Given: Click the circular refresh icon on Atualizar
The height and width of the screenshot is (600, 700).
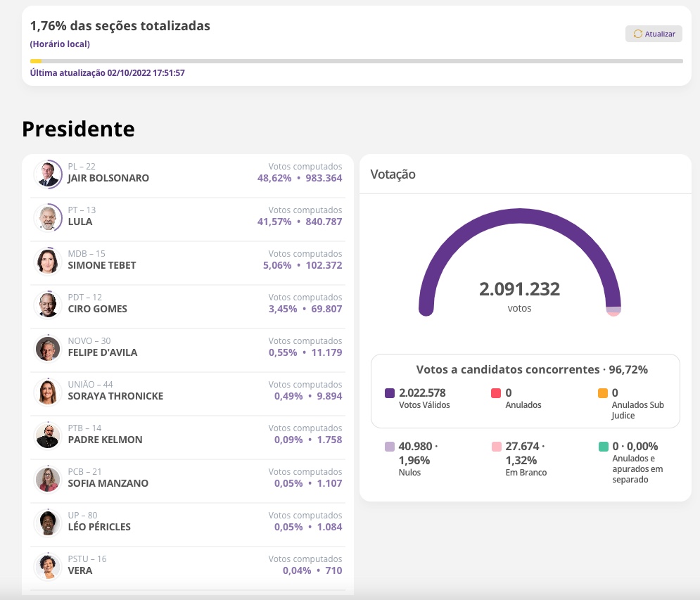Looking at the screenshot, I should tap(638, 34).
